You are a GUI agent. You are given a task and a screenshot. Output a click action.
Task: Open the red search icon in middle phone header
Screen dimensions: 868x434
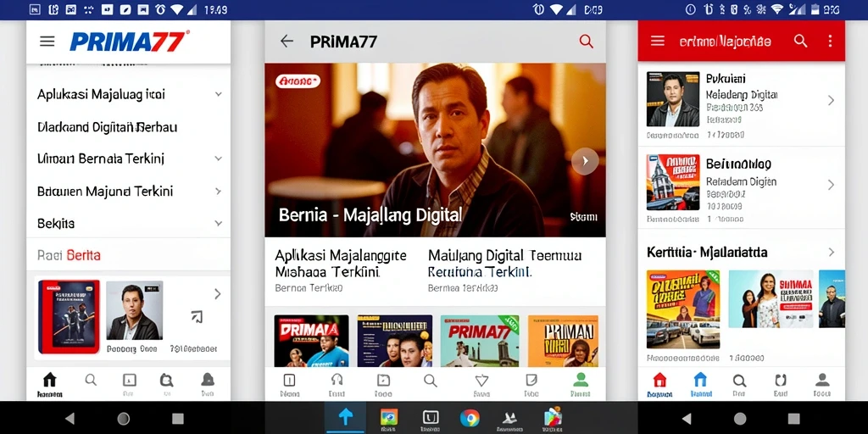586,41
